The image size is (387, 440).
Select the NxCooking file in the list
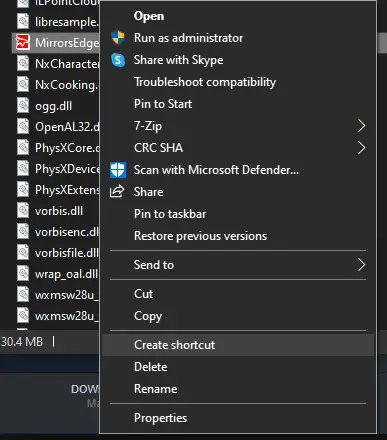57,85
